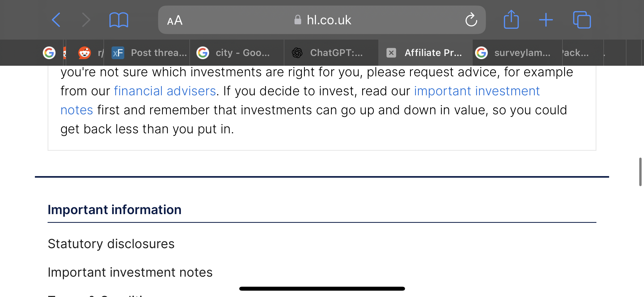Close the Affiliate Pr... tab
The height and width of the screenshot is (297, 644).
click(x=391, y=53)
